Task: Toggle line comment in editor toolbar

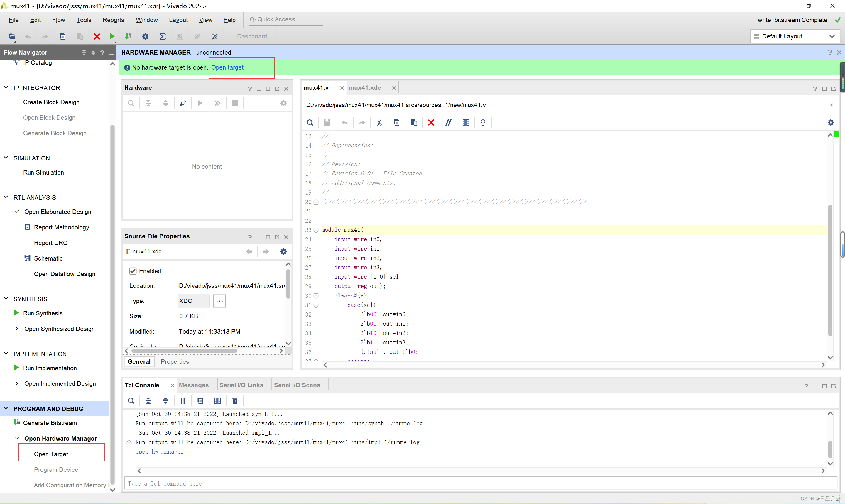Action: click(448, 123)
